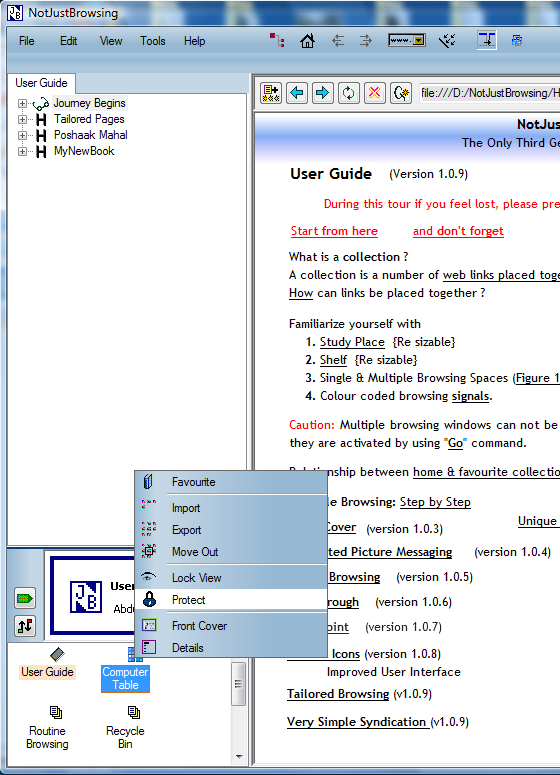The width and height of the screenshot is (560, 775).
Task: Click the orange X stop loading icon
Action: tap(375, 93)
